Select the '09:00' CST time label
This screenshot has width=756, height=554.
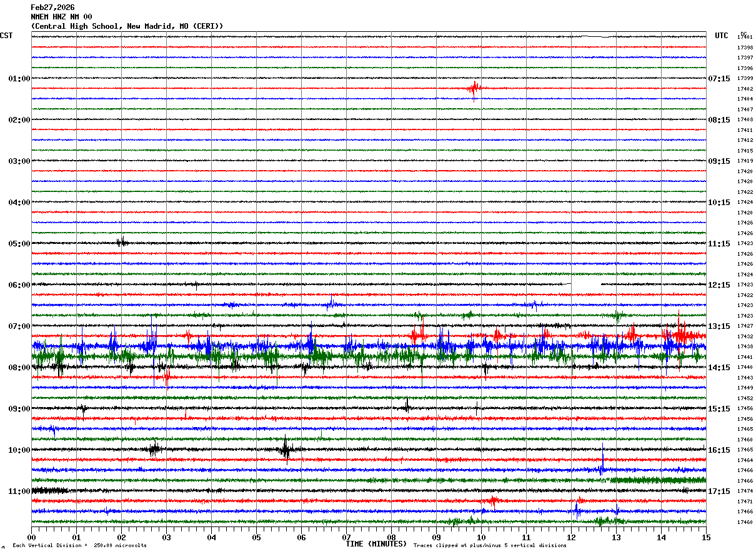[19, 409]
